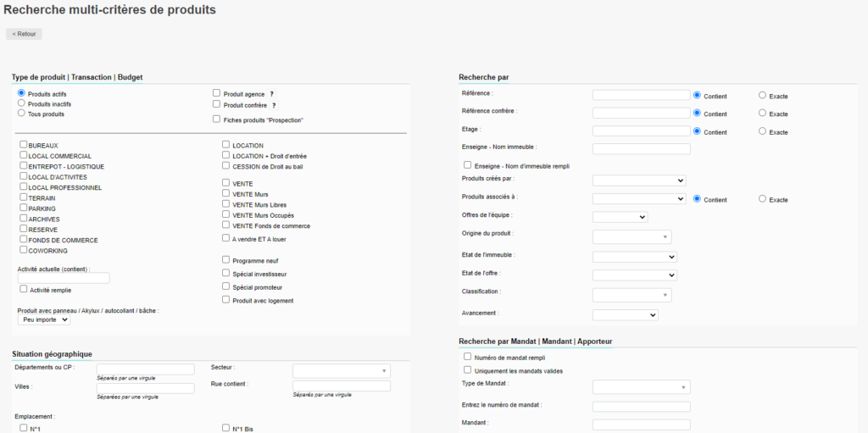Select Exacte for the Référence field
The height and width of the screenshot is (433, 868).
[x=762, y=96]
